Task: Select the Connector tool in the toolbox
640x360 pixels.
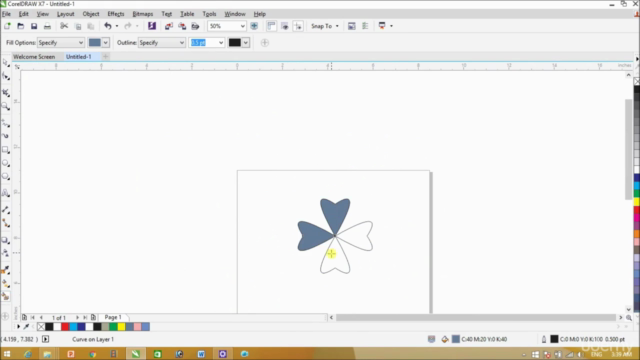Action: tap(6, 223)
